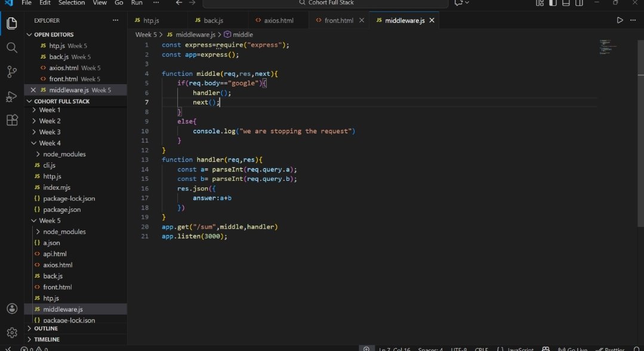Expand the Outline section
This screenshot has width=644, height=351.
click(x=29, y=328)
